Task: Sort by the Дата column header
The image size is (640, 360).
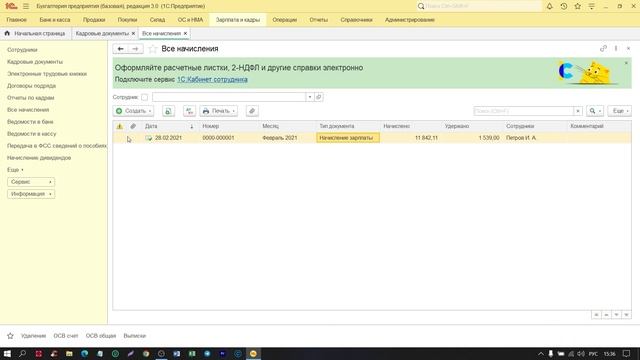Action: click(151, 127)
